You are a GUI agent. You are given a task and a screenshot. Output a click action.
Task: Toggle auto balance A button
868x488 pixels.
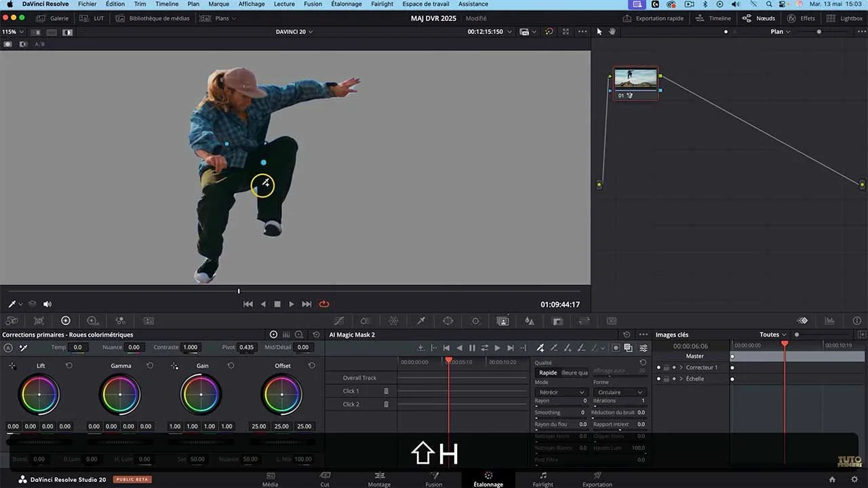pos(8,348)
